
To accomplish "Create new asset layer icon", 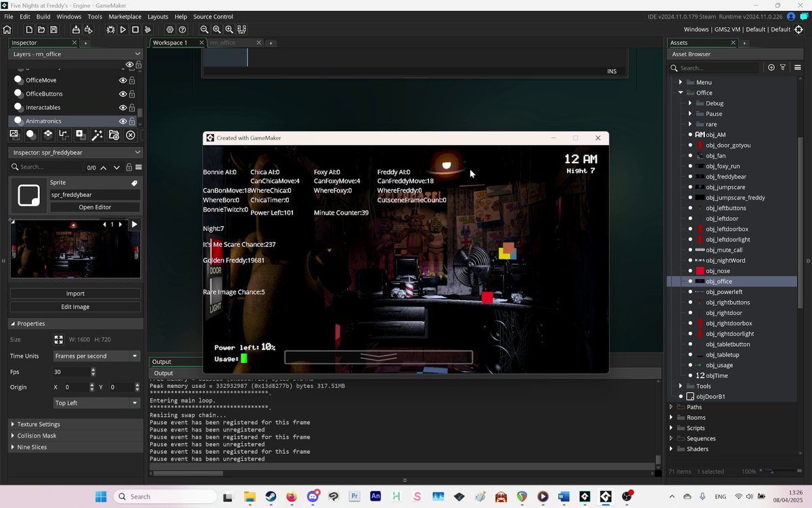I will [81, 135].
